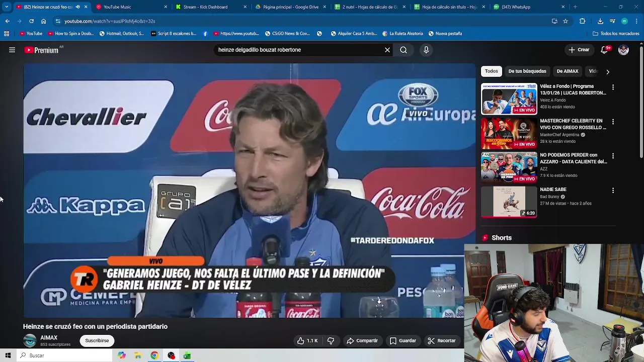
Task: Open the AIMAX channel name link
Action: 49,338
